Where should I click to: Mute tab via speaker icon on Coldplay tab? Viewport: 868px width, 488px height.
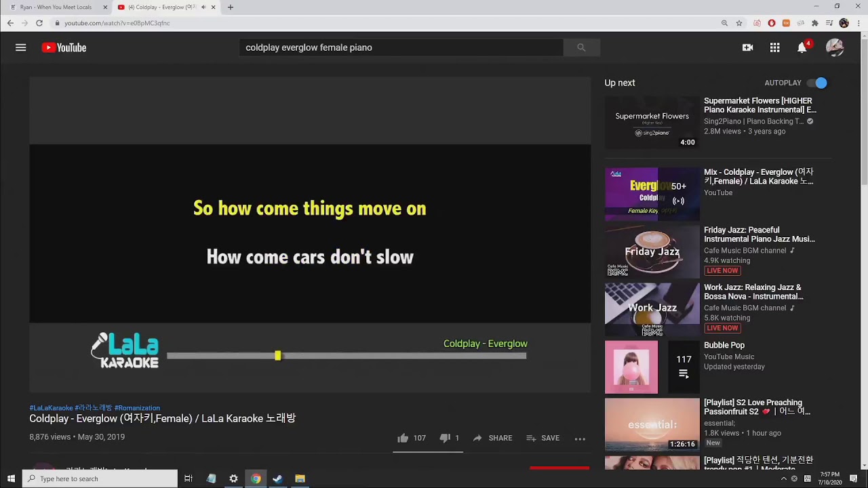pos(203,7)
